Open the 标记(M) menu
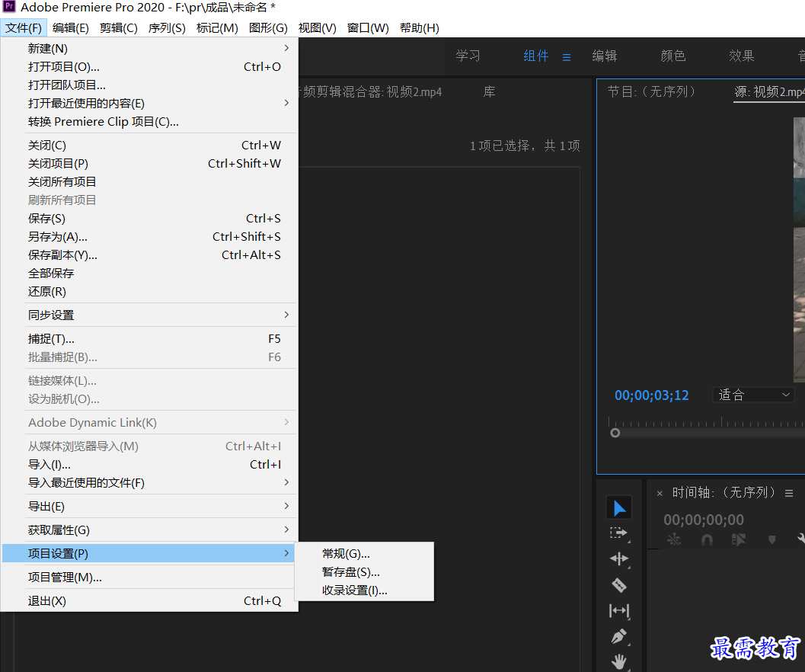The height and width of the screenshot is (672, 805). (x=217, y=27)
